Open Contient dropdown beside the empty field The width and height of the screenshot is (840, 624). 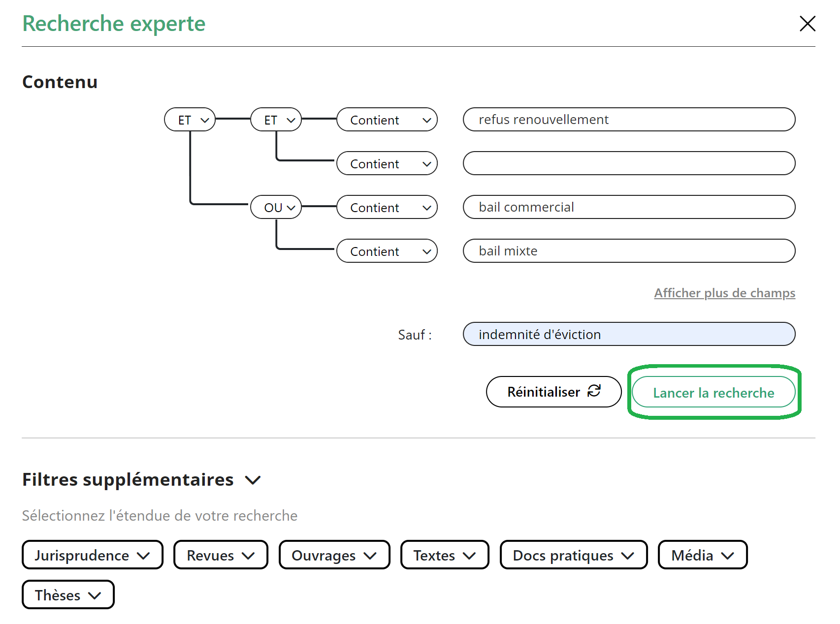click(387, 164)
